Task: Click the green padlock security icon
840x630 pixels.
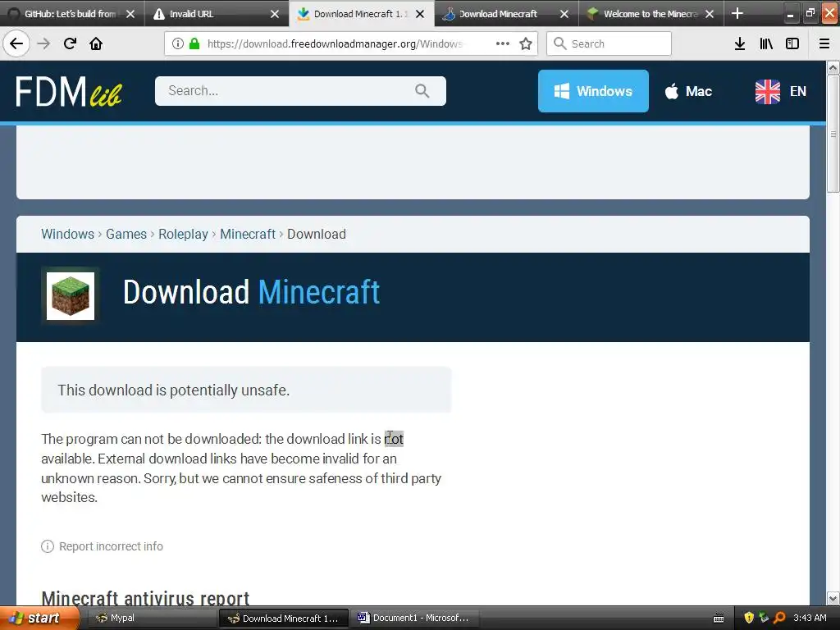Action: (x=194, y=43)
